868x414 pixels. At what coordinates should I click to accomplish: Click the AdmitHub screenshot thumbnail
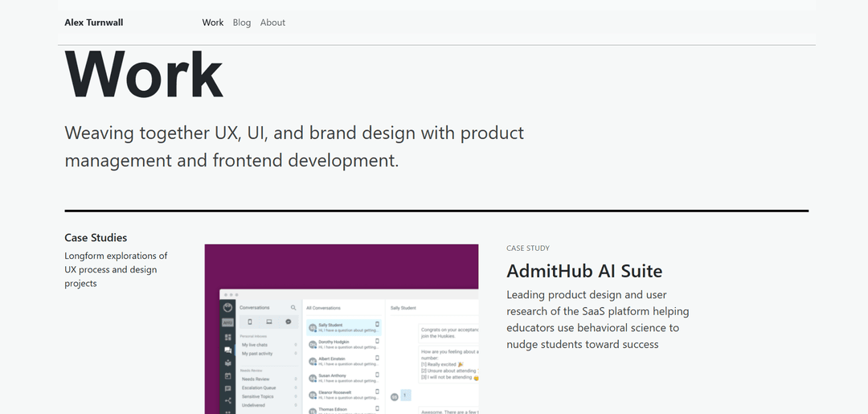[341, 329]
